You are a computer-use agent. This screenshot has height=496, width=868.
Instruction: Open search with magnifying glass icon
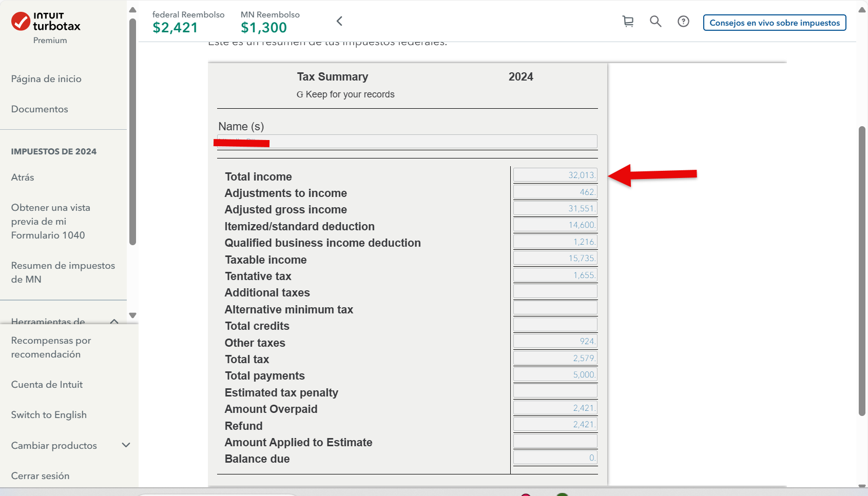point(655,22)
